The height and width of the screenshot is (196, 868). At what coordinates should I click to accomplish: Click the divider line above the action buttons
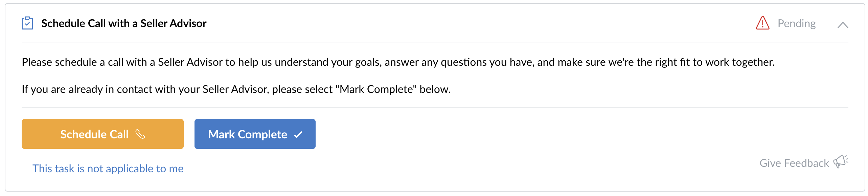(435, 108)
